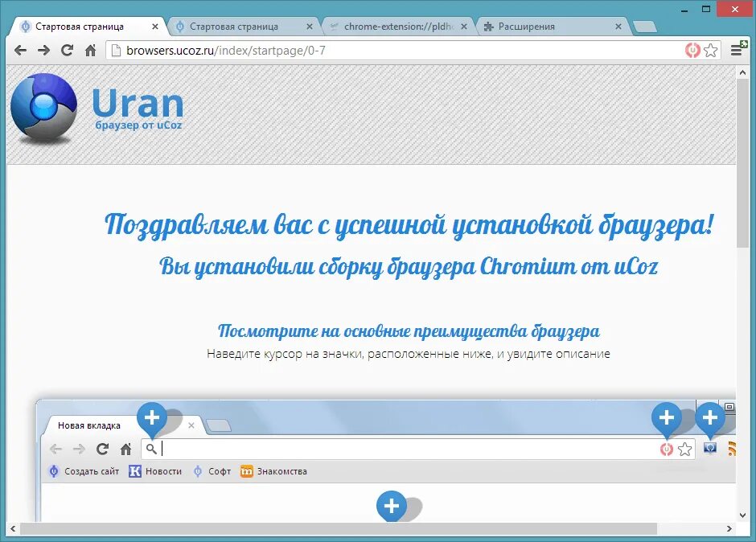Viewport: 756px width, 542px height.
Task: Click the horizontal scrollbar right arrow
Action: tap(729, 528)
